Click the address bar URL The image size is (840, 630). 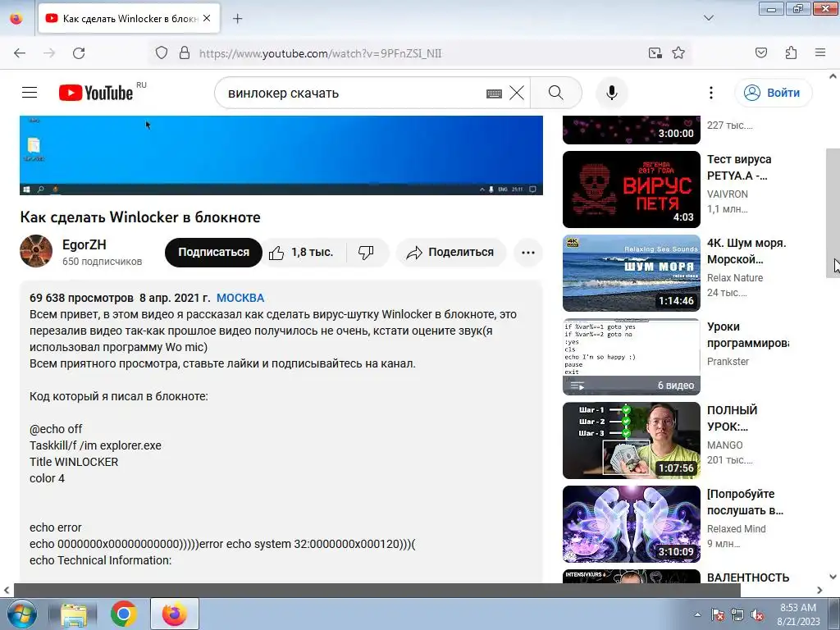[x=321, y=53]
